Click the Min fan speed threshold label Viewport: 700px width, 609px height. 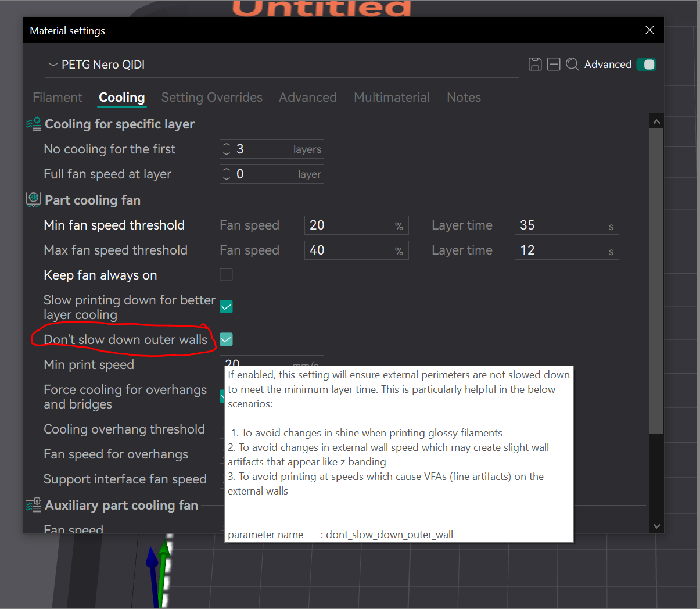pyautogui.click(x=114, y=225)
